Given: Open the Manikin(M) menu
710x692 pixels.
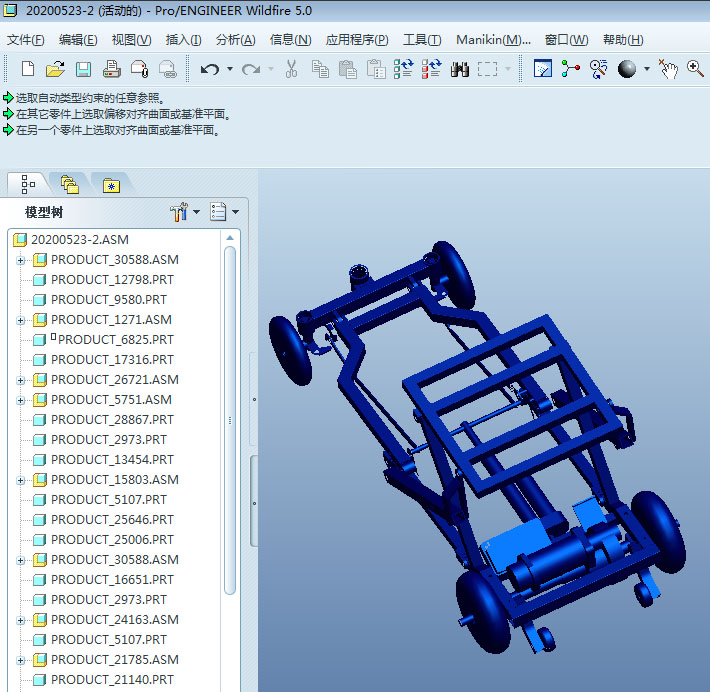Looking at the screenshot, I should [493, 40].
